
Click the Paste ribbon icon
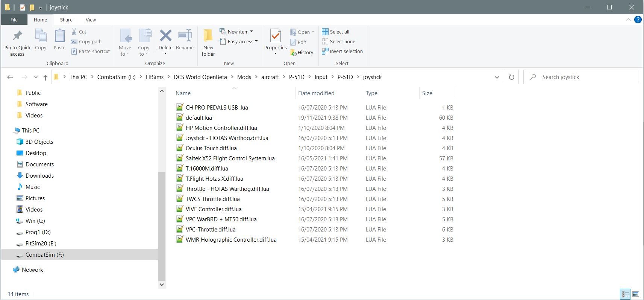coord(59,36)
